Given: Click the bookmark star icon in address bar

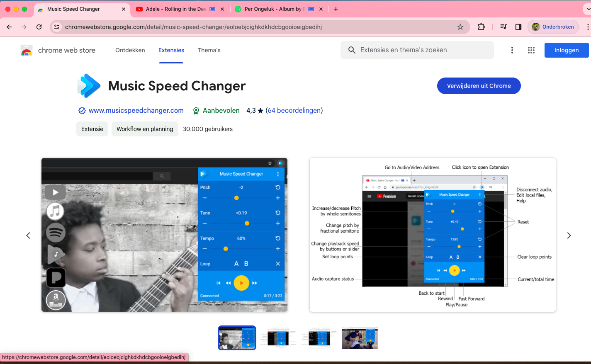Looking at the screenshot, I should pos(460,27).
